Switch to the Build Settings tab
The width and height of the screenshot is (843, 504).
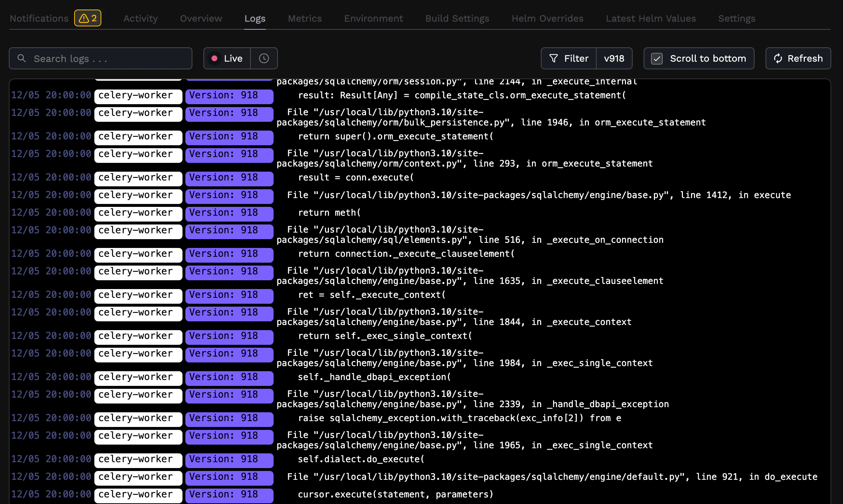[457, 18]
